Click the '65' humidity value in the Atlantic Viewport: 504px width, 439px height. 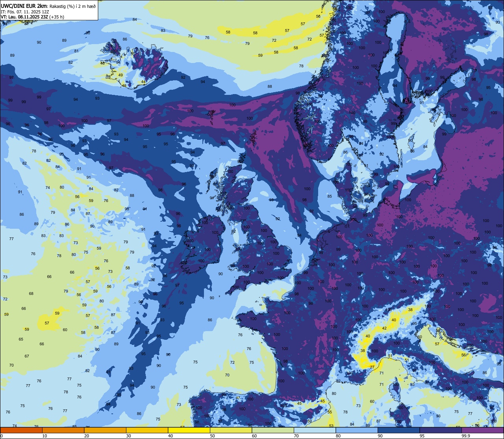click(x=21, y=339)
